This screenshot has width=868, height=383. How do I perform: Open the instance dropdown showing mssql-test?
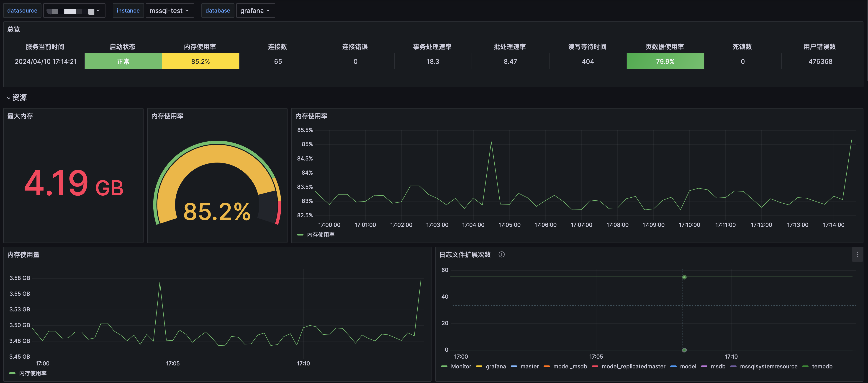click(169, 11)
